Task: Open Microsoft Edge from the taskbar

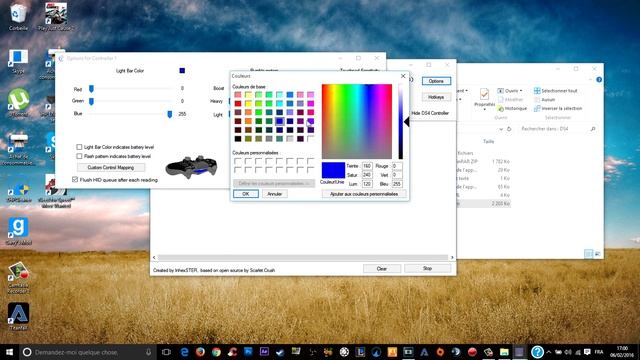Action: point(184,352)
